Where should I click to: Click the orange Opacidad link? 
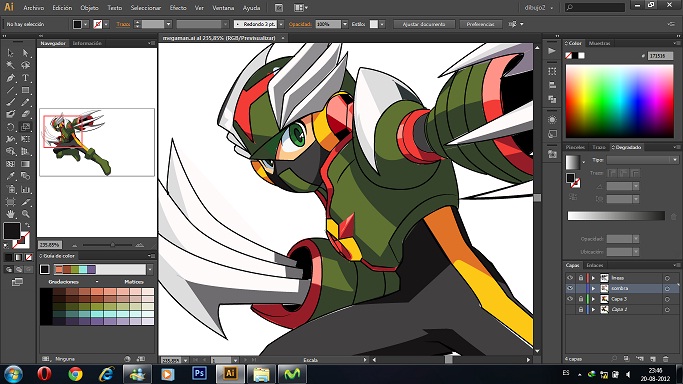coord(300,24)
